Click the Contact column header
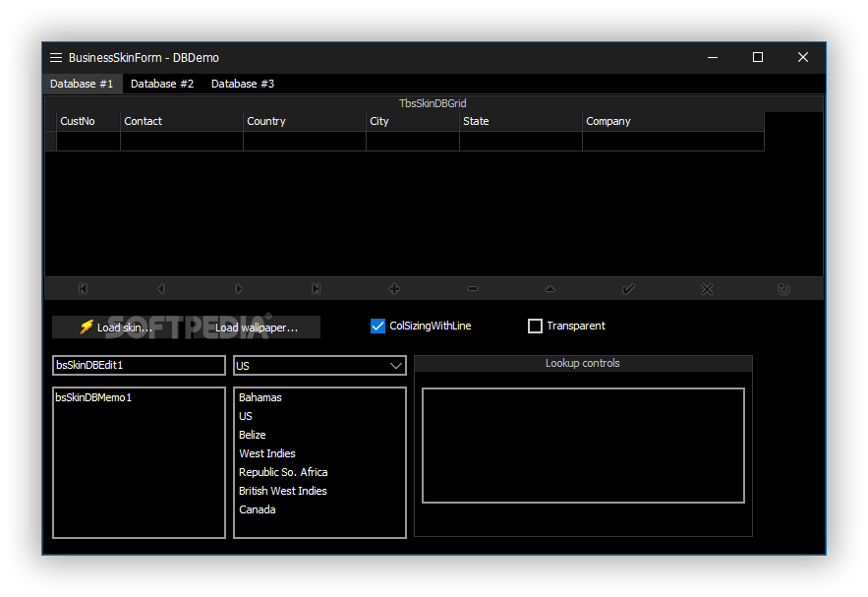The height and width of the screenshot is (597, 868). tap(182, 121)
